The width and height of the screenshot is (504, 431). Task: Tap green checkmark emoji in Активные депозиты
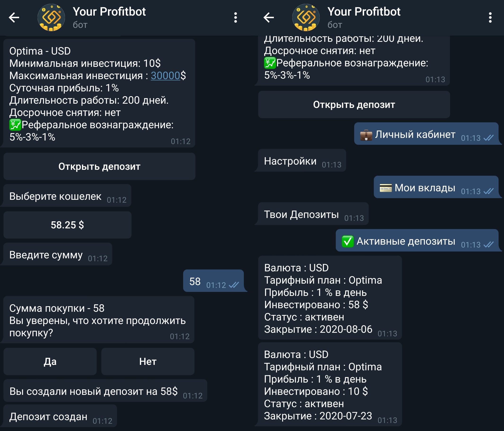348,241
